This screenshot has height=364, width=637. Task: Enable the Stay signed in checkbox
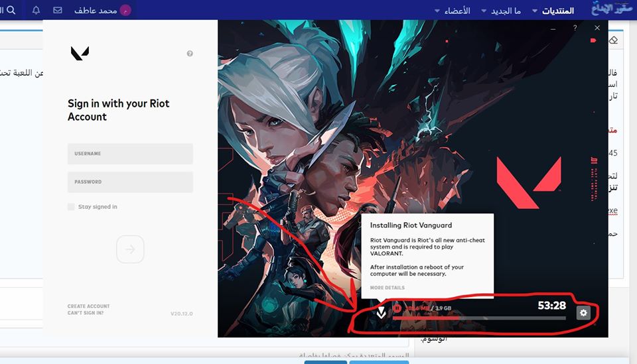click(71, 207)
